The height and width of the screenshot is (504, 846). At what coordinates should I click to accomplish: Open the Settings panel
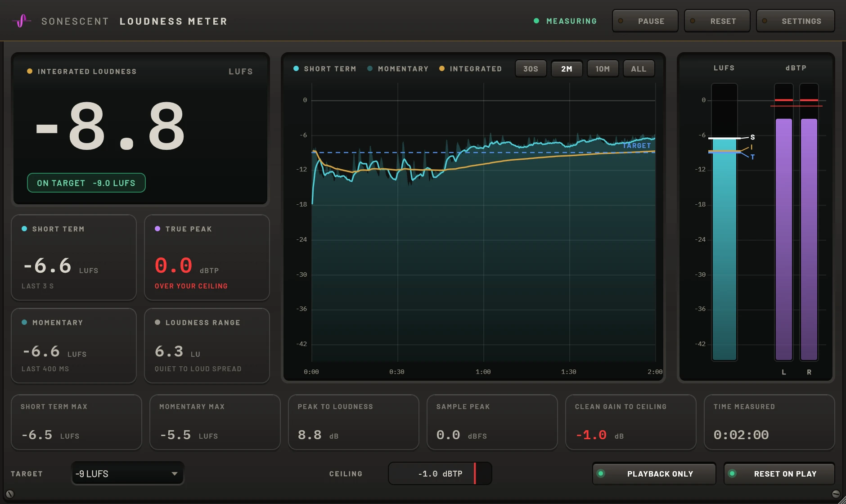pyautogui.click(x=795, y=21)
